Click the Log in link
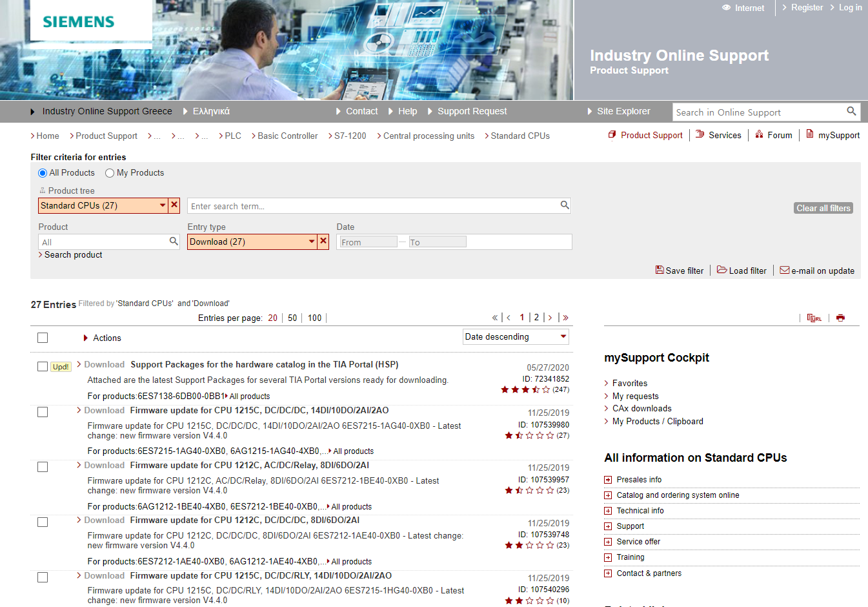Viewport: 868px width, 607px height. (850, 8)
